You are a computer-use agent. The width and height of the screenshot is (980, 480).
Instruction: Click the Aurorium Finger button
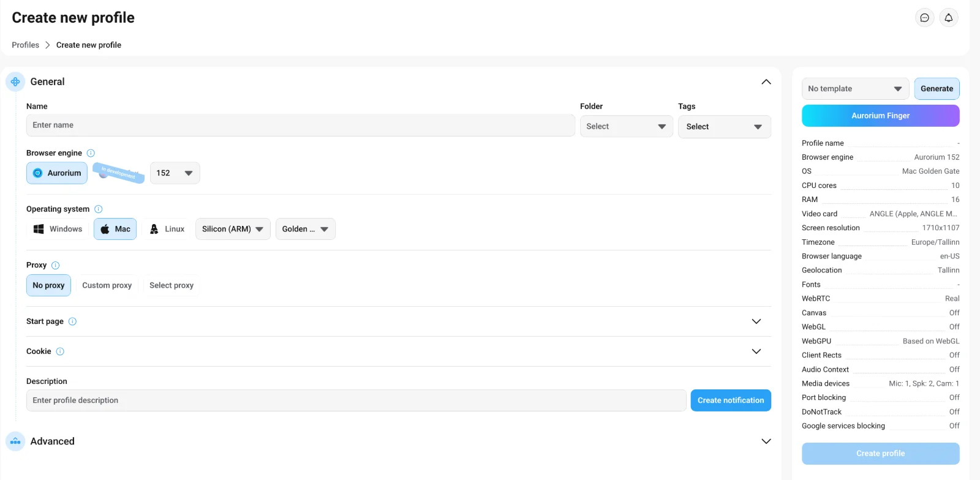click(880, 116)
